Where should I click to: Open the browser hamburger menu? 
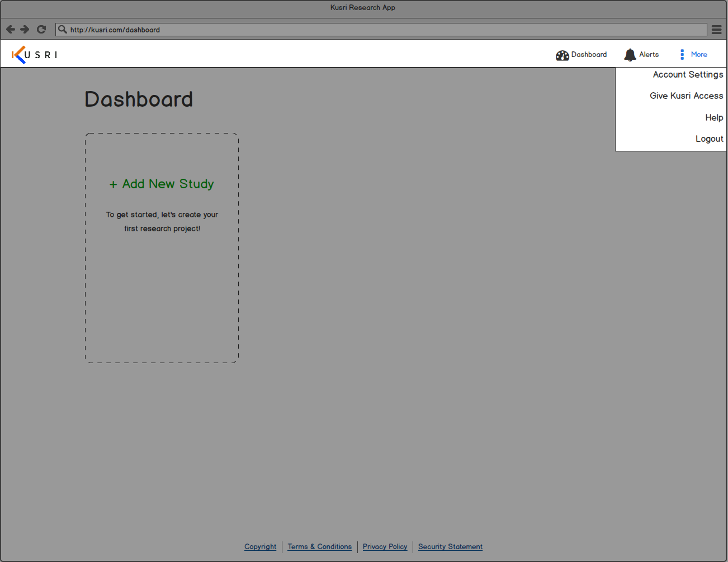[x=717, y=30]
